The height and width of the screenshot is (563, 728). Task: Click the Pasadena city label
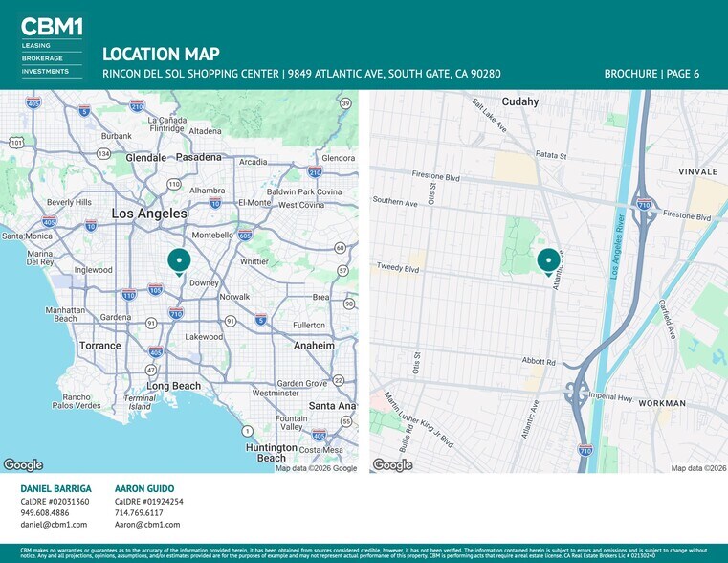(x=198, y=157)
